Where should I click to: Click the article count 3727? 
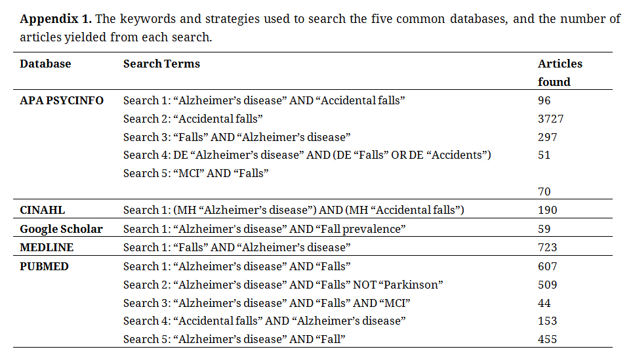pyautogui.click(x=550, y=119)
